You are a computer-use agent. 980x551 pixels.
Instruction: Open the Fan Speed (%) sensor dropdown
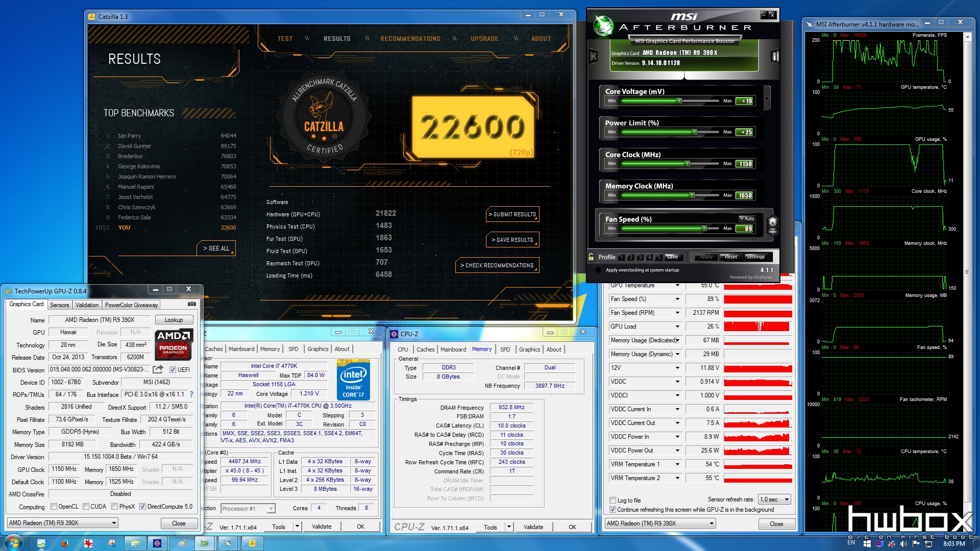click(677, 299)
